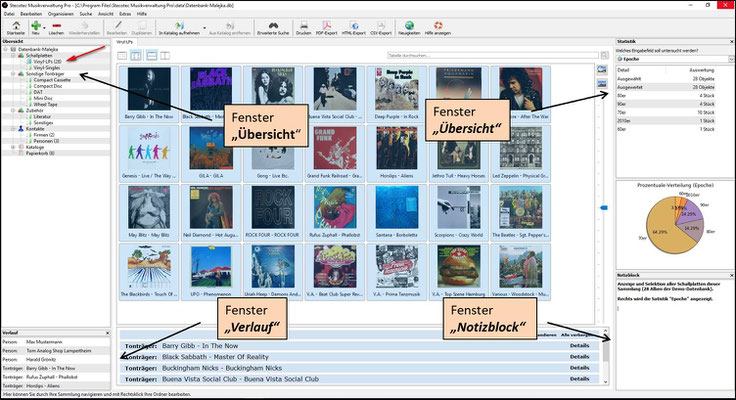
Task: Click the HTML-Export icon
Action: pos(354,28)
